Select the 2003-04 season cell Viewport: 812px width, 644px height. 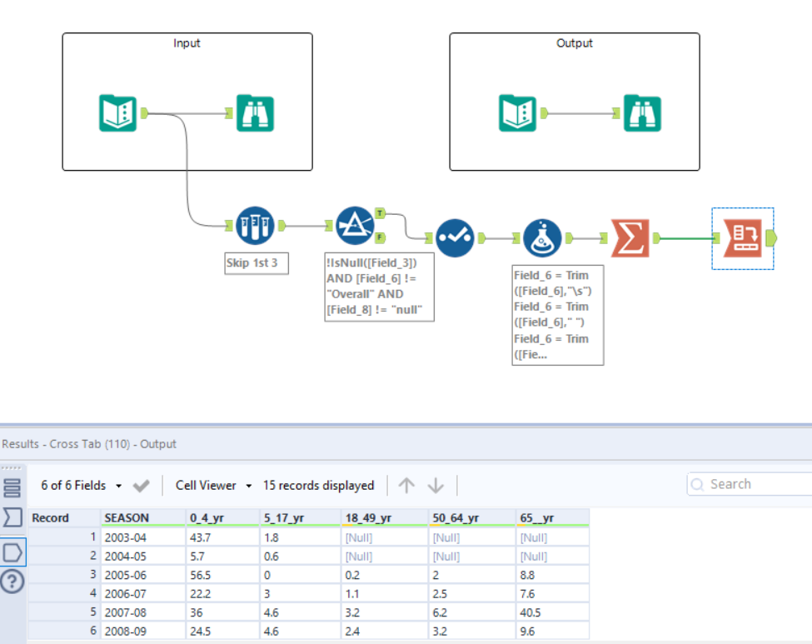coord(143,538)
